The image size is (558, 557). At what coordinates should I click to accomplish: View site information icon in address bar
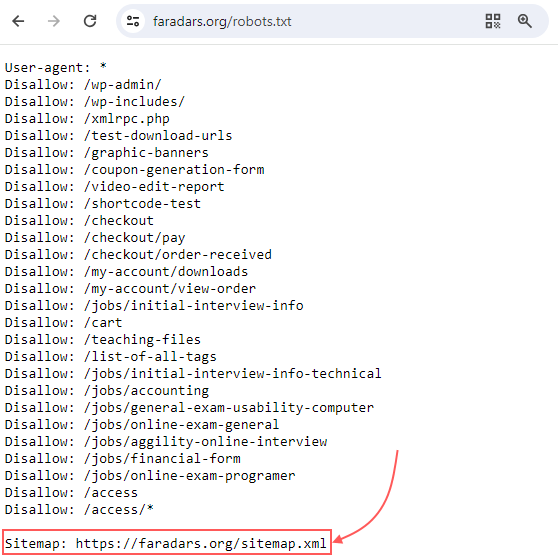click(133, 21)
